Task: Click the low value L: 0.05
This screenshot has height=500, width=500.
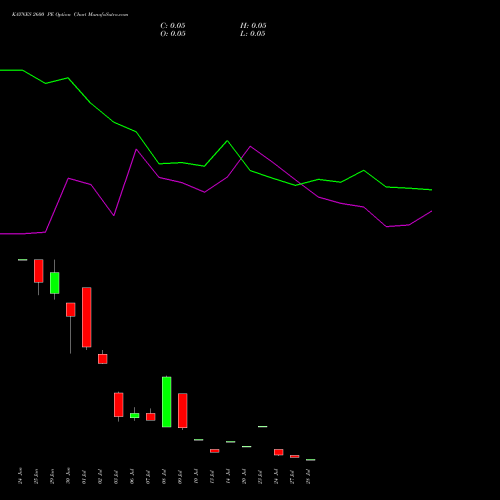Action: (253, 34)
